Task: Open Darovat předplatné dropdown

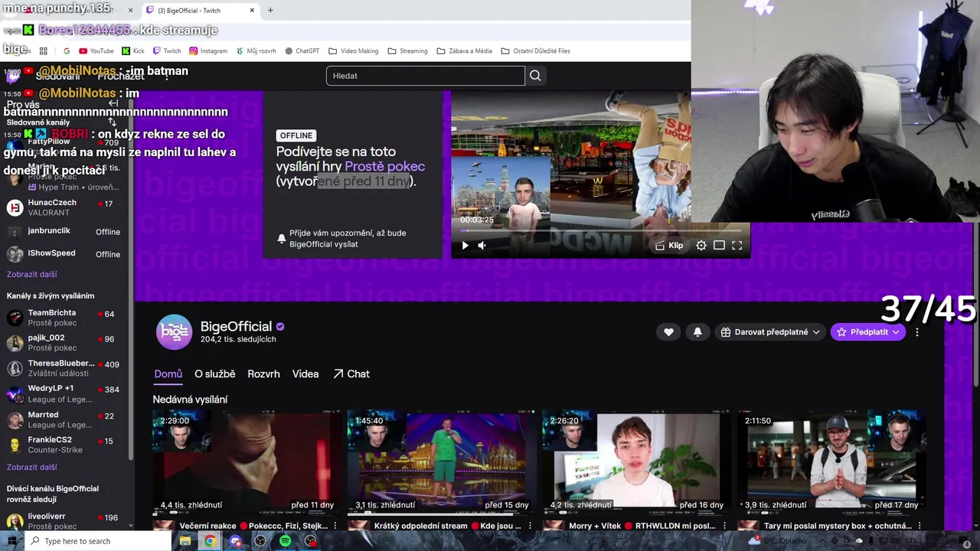Action: click(771, 332)
